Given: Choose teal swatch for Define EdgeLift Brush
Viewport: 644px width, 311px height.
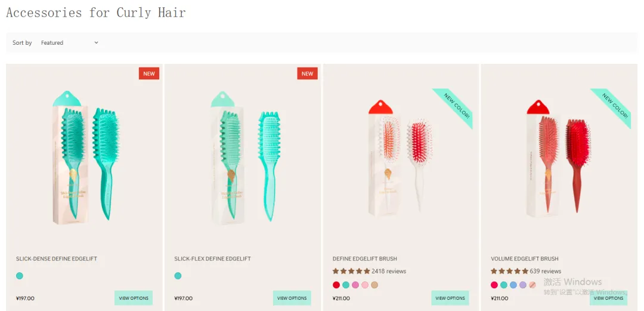Looking at the screenshot, I should pyautogui.click(x=346, y=285).
